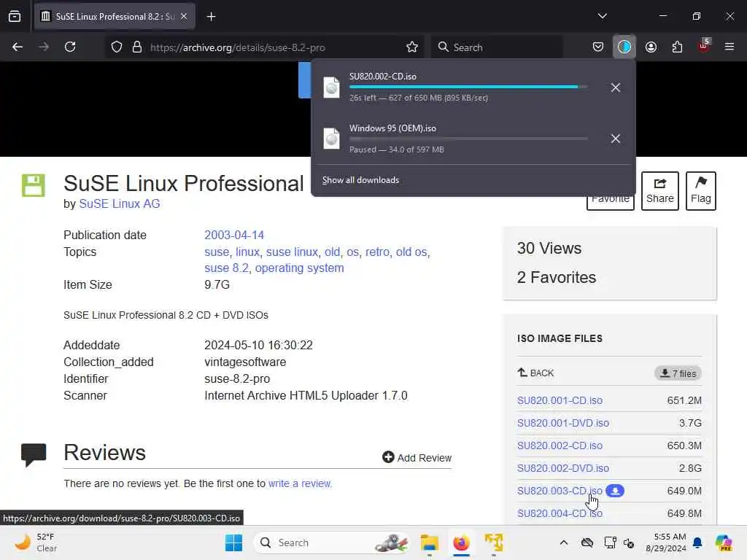Open the 'suse 8.2' topic link
This screenshot has height=560, width=747.
pyautogui.click(x=226, y=268)
